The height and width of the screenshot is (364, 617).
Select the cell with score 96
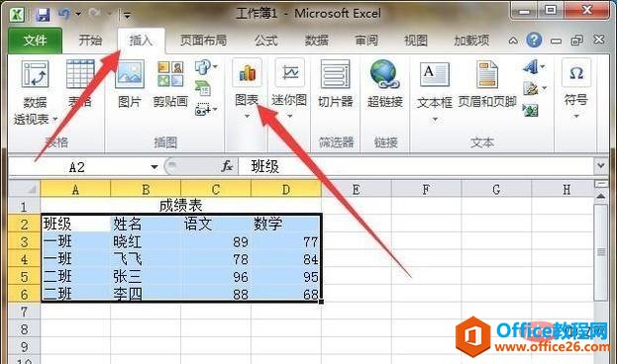216,276
